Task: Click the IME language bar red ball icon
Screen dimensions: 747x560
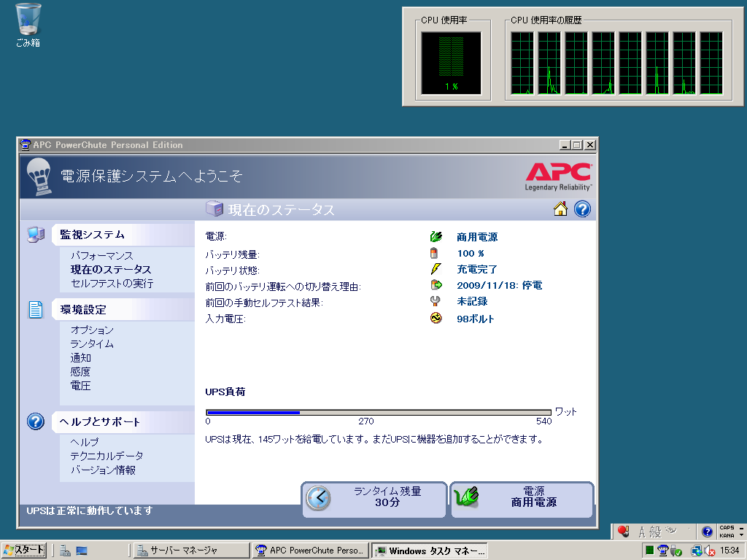Action: click(x=623, y=531)
